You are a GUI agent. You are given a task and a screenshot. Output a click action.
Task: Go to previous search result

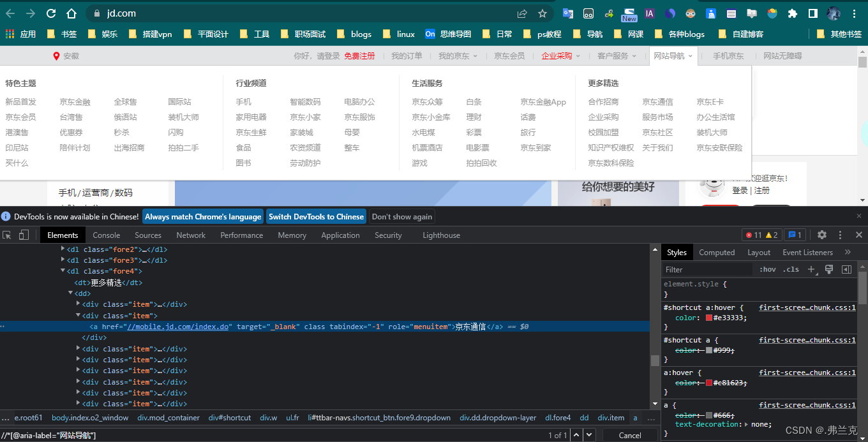click(576, 435)
